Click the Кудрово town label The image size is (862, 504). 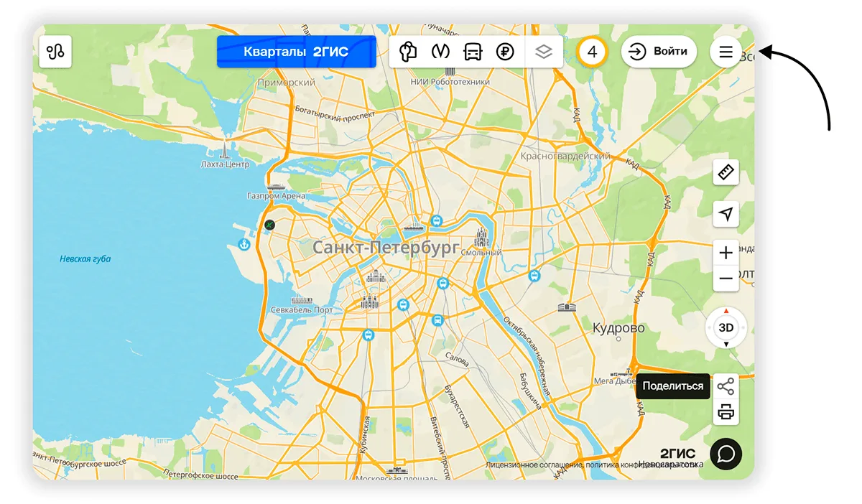(618, 328)
